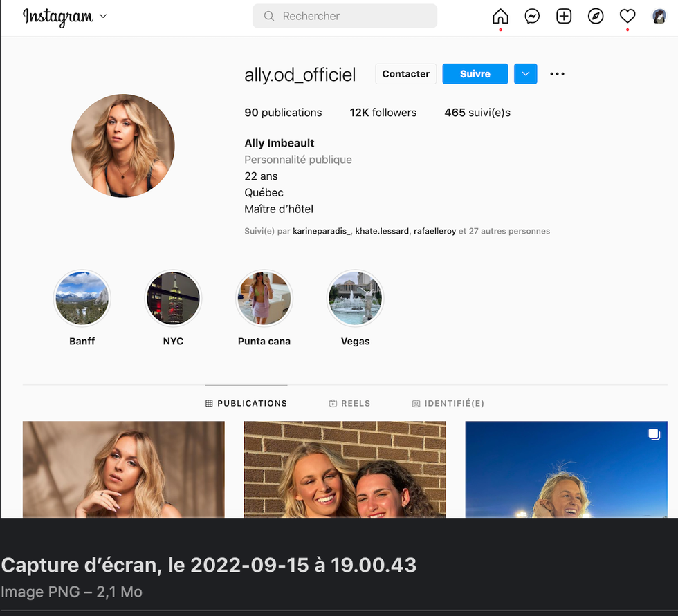Open the karineparadis_ follower link

[x=322, y=231]
